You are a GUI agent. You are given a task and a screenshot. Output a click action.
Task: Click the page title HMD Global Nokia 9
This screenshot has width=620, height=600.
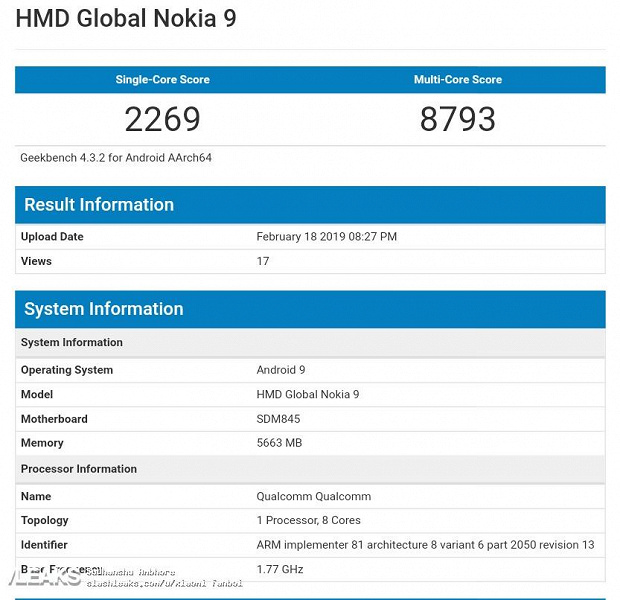pos(126,19)
